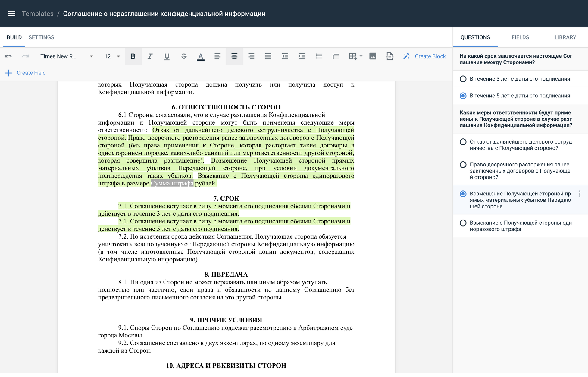This screenshot has height=377, width=588.
Task: Open the hamburger navigation menu
Action: [12, 14]
